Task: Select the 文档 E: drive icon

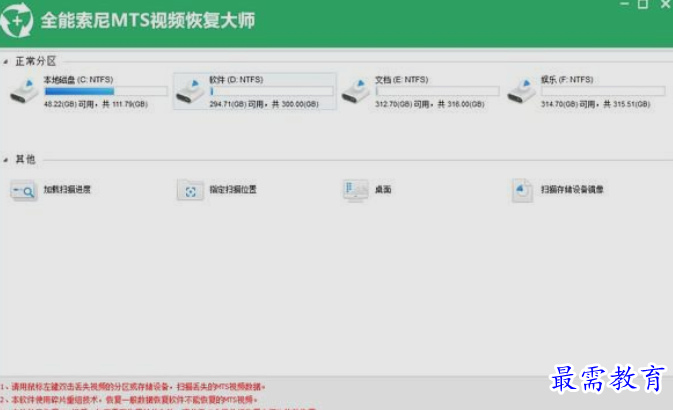Action: pyautogui.click(x=356, y=91)
